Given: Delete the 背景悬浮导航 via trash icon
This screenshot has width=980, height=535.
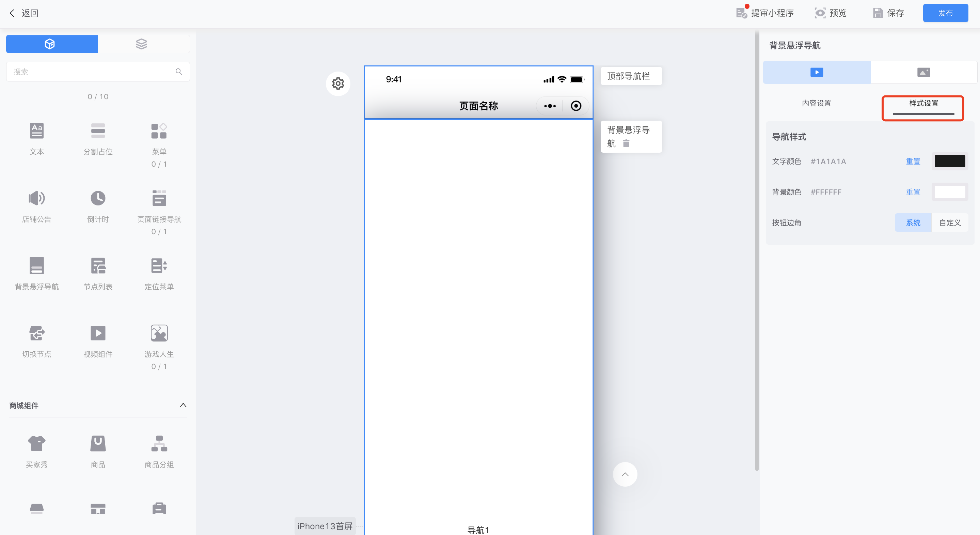Looking at the screenshot, I should click(x=626, y=143).
